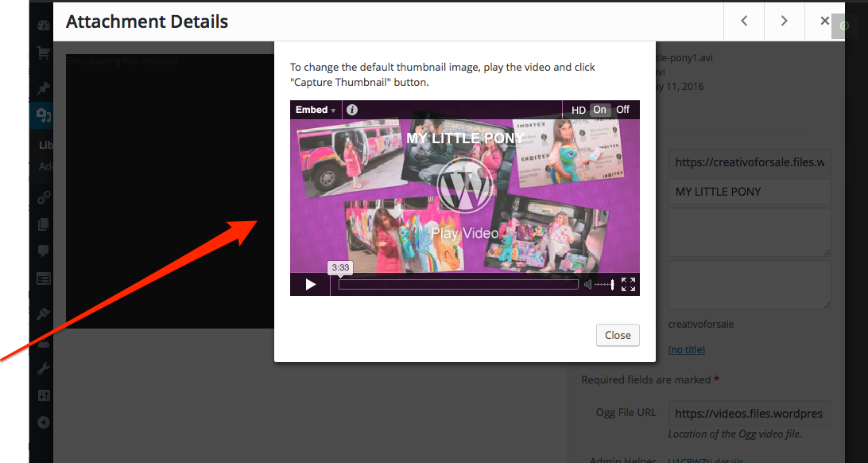Click the speaker volume icon

[588, 285]
